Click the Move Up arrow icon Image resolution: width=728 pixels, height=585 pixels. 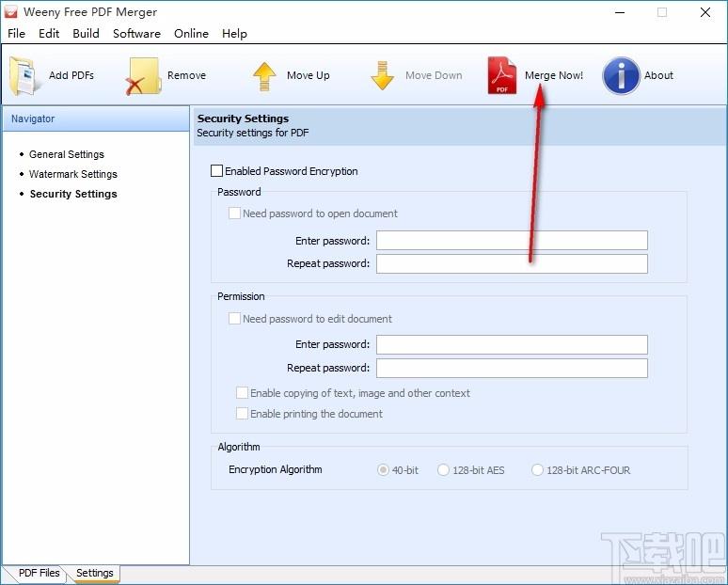[264, 76]
